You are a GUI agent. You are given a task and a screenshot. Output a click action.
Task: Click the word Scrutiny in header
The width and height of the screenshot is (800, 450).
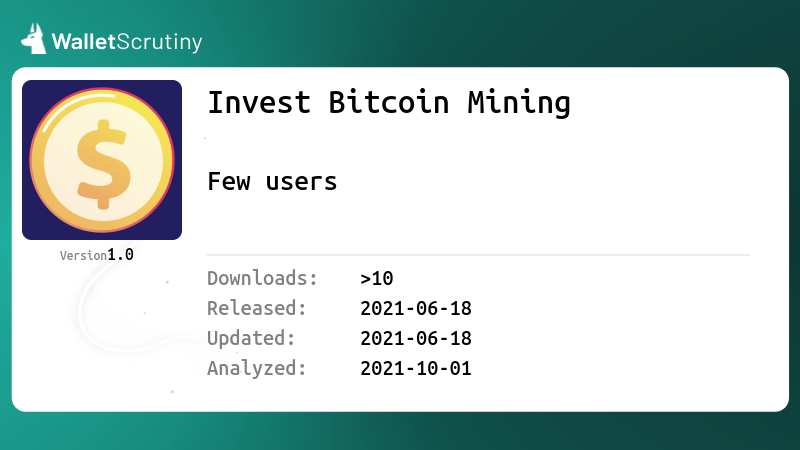point(160,42)
